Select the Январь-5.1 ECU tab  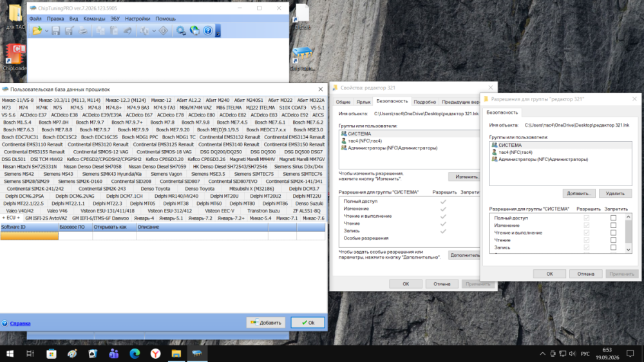pyautogui.click(x=171, y=218)
